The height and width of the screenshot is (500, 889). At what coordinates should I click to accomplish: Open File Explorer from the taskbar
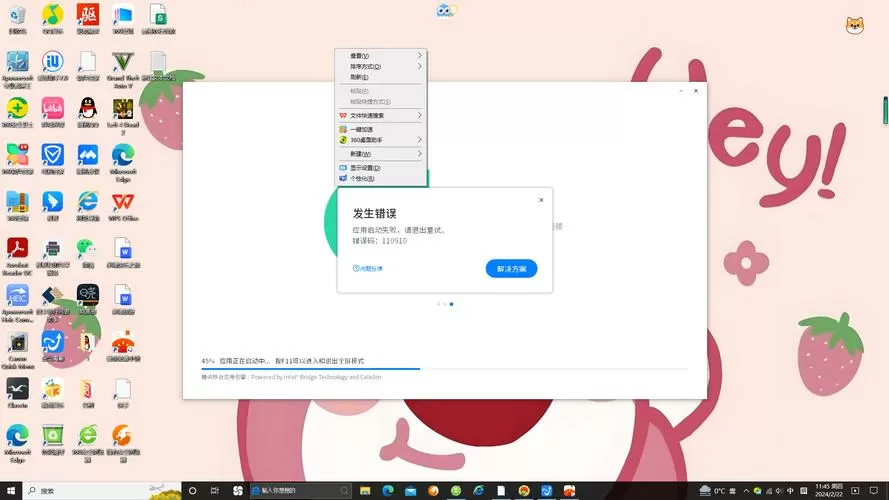pyautogui.click(x=365, y=490)
